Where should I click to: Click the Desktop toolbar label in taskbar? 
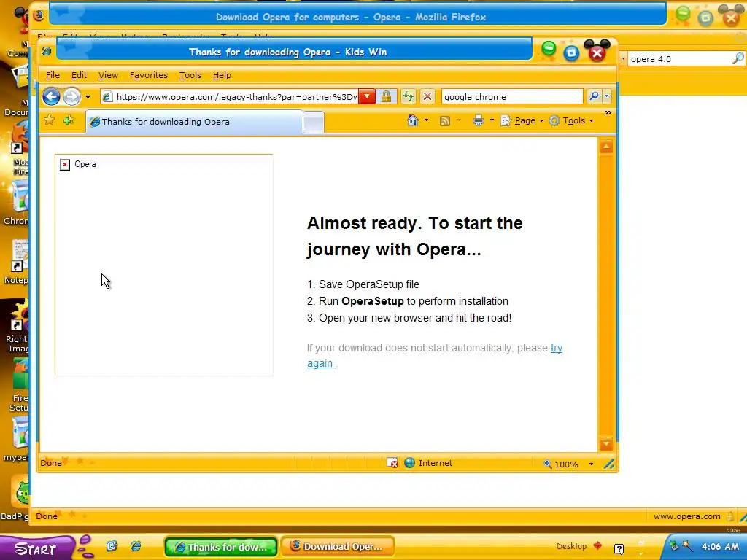click(x=572, y=546)
